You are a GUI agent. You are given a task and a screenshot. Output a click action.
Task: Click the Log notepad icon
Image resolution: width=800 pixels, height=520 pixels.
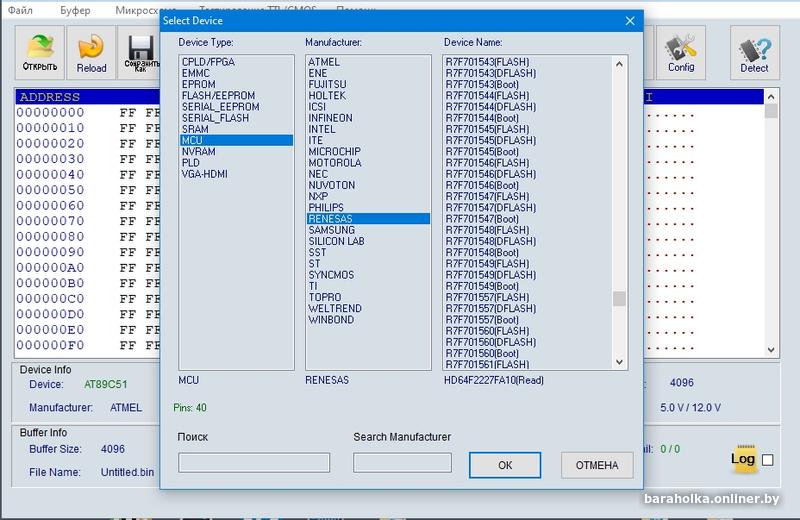(743, 459)
